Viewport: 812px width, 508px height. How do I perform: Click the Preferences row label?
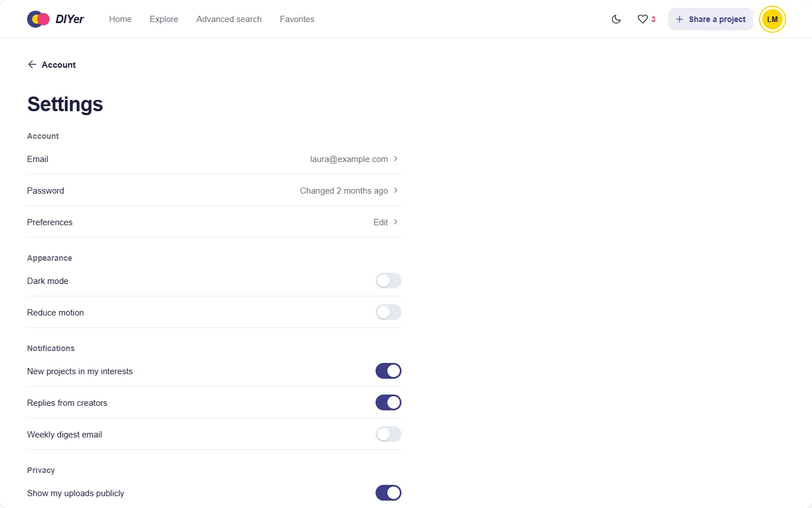50,222
